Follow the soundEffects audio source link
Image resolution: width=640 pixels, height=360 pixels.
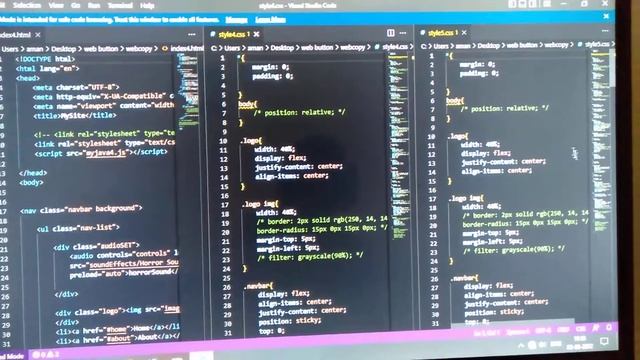point(134,264)
